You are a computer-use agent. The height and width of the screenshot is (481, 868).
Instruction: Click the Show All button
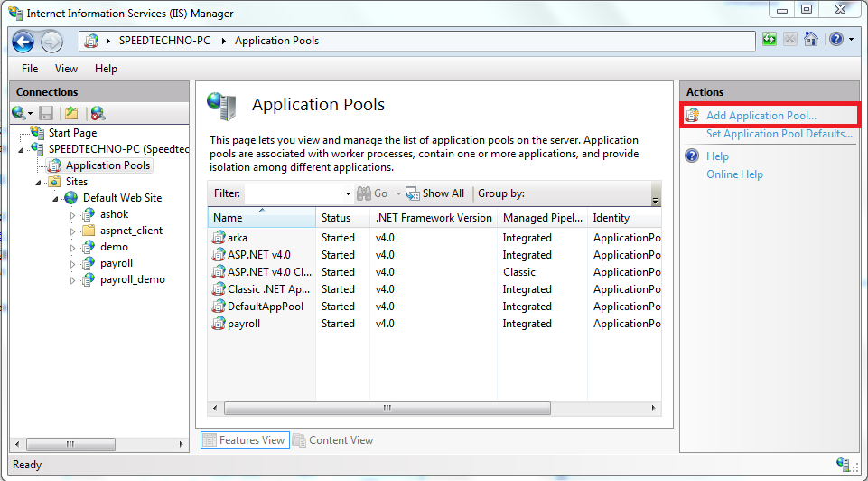tap(435, 193)
